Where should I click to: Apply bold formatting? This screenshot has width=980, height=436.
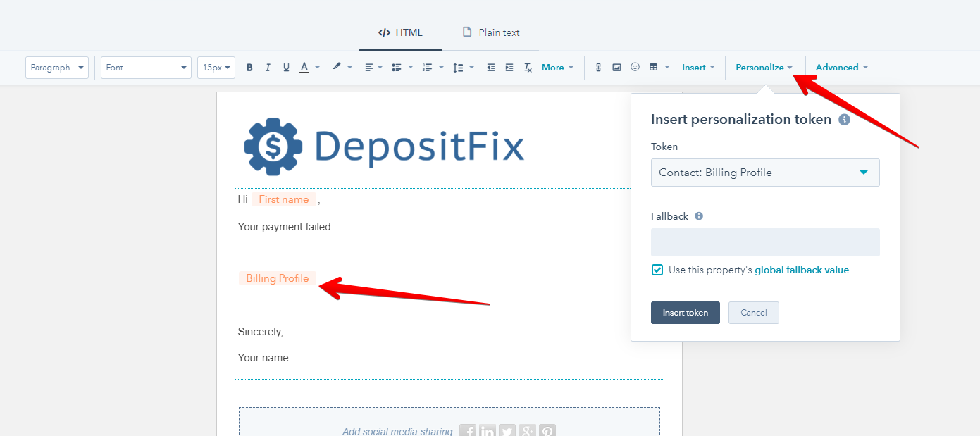249,68
